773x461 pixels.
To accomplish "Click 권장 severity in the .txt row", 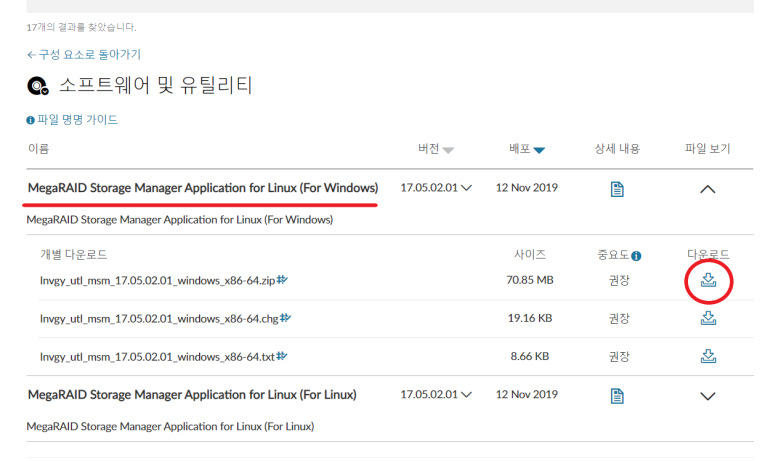I will click(619, 356).
